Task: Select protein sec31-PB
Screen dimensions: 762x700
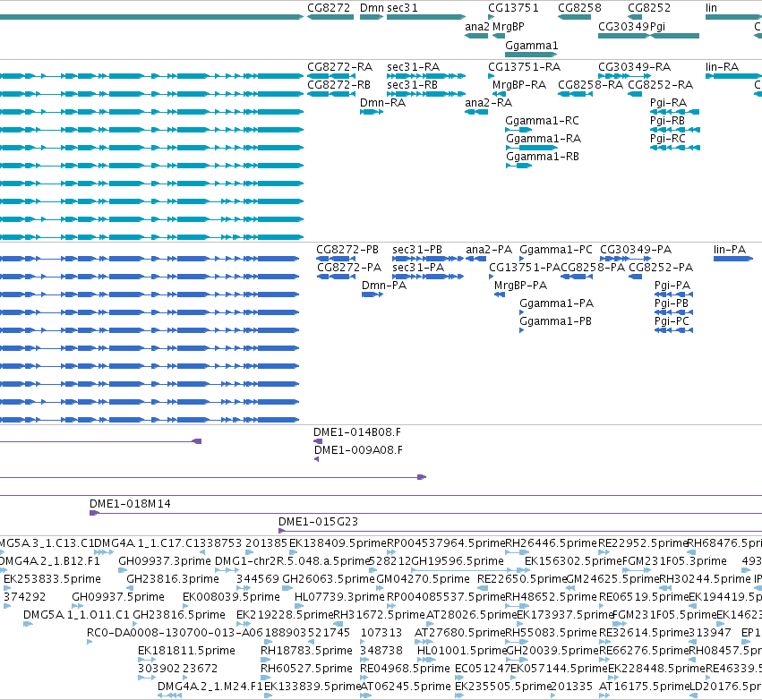Action: click(x=417, y=250)
